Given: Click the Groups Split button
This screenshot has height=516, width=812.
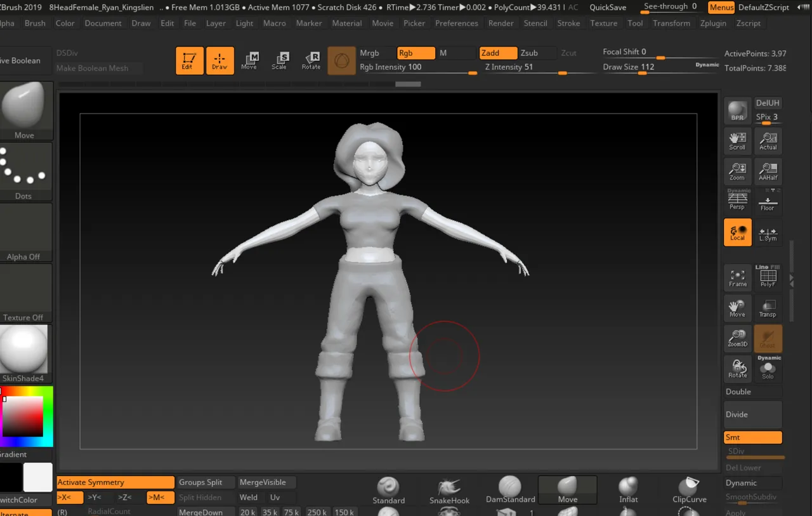Looking at the screenshot, I should point(206,482).
